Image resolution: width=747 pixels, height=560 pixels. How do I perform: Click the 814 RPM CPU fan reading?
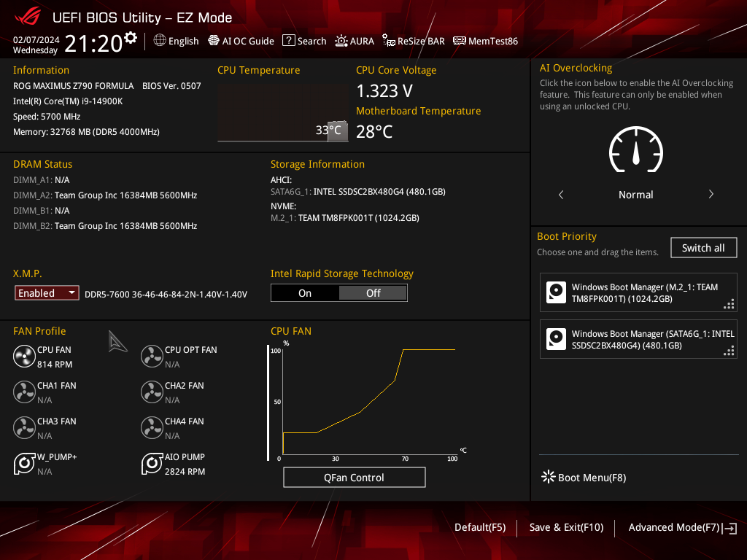(55, 365)
